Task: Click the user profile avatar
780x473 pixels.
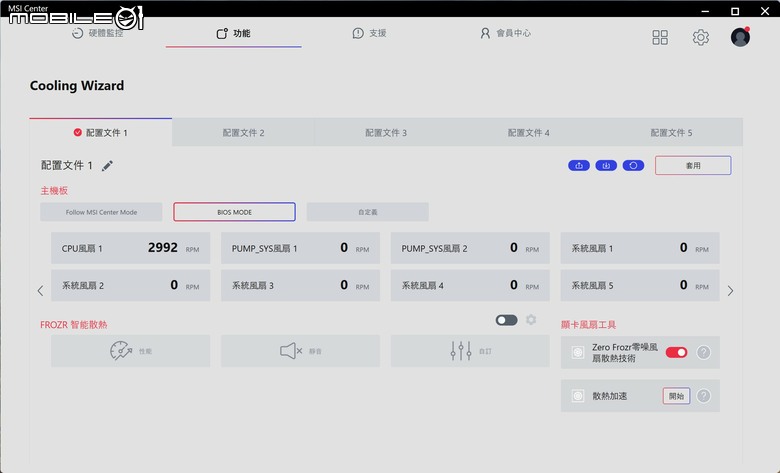Action: coord(740,37)
